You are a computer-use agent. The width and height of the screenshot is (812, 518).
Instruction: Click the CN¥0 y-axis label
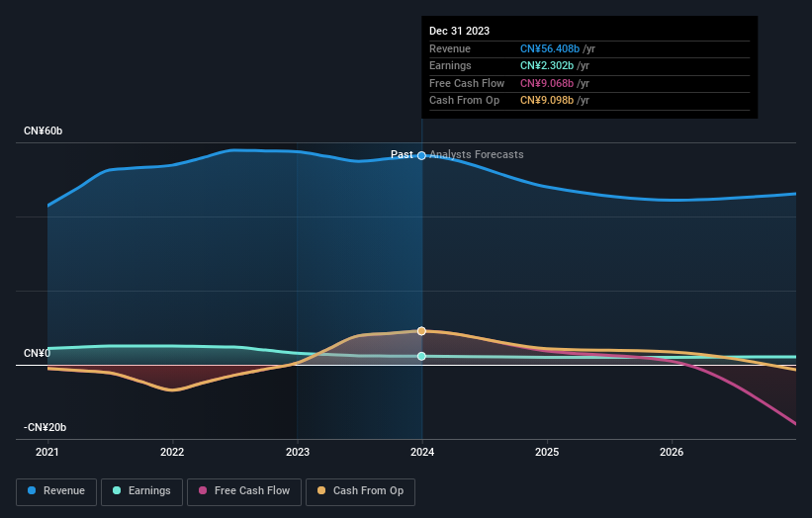click(37, 354)
